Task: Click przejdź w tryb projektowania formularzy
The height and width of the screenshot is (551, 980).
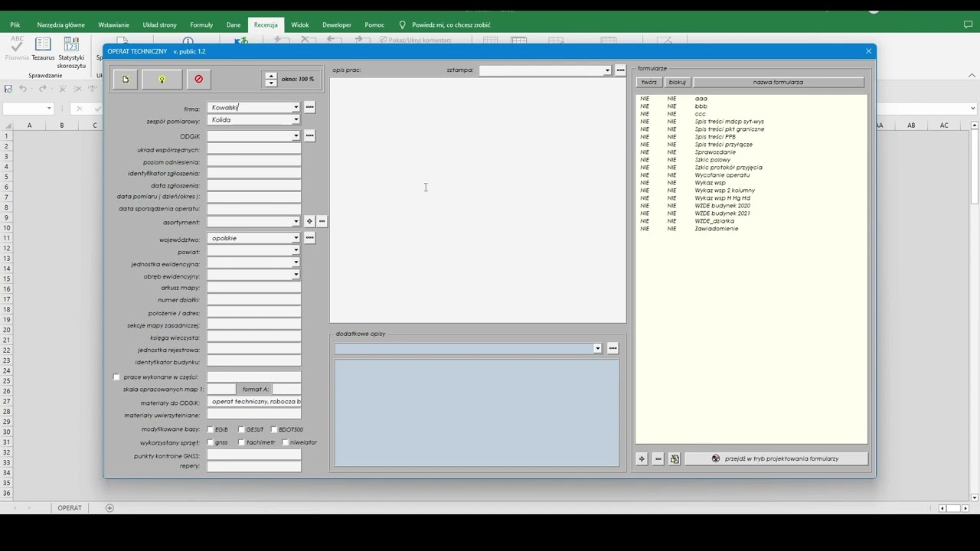Action: 776,458
